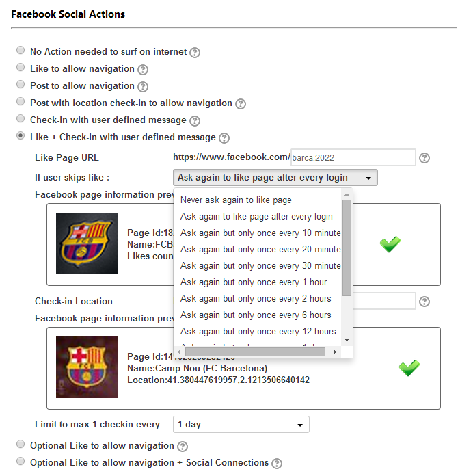Open help icon next to Check-in Location field
Image resolution: width=473 pixels, height=476 pixels.
click(x=424, y=302)
